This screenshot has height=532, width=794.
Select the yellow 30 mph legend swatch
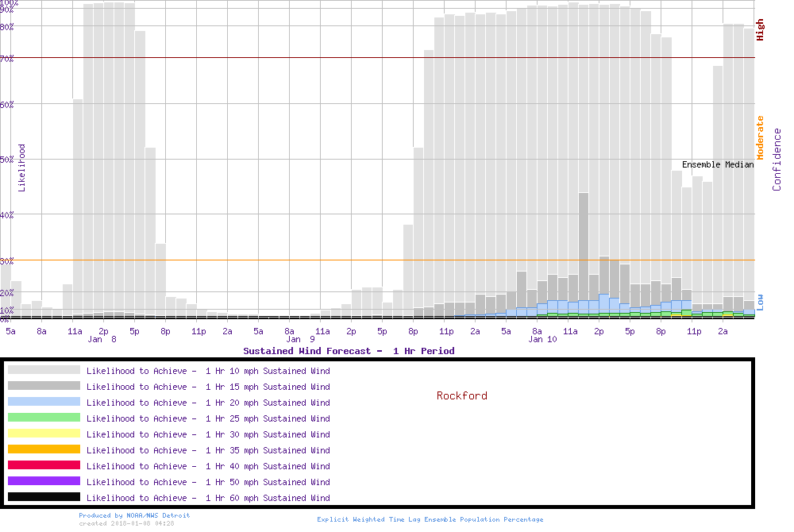coord(44,434)
